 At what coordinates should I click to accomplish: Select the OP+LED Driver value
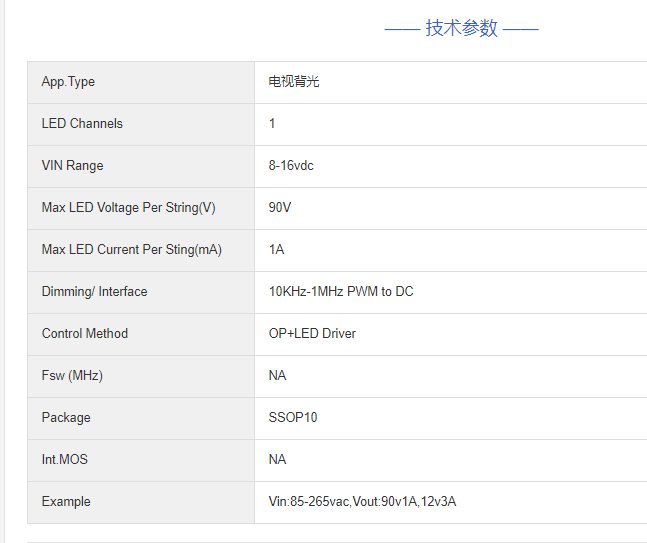pyautogui.click(x=312, y=334)
